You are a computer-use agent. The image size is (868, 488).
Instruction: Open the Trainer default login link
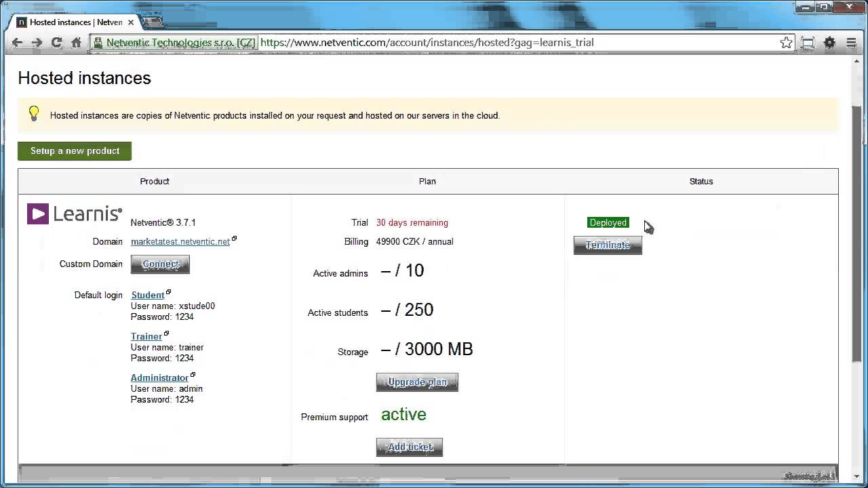point(146,337)
